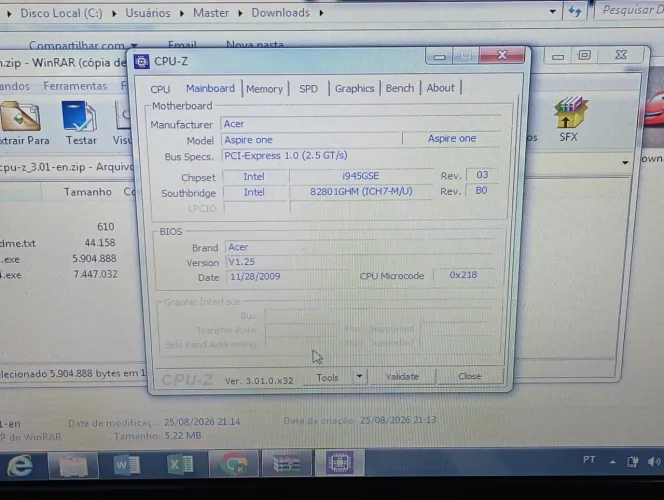Select the 7.447.032 size row in WinRAR
The image size is (664, 500).
[95, 274]
